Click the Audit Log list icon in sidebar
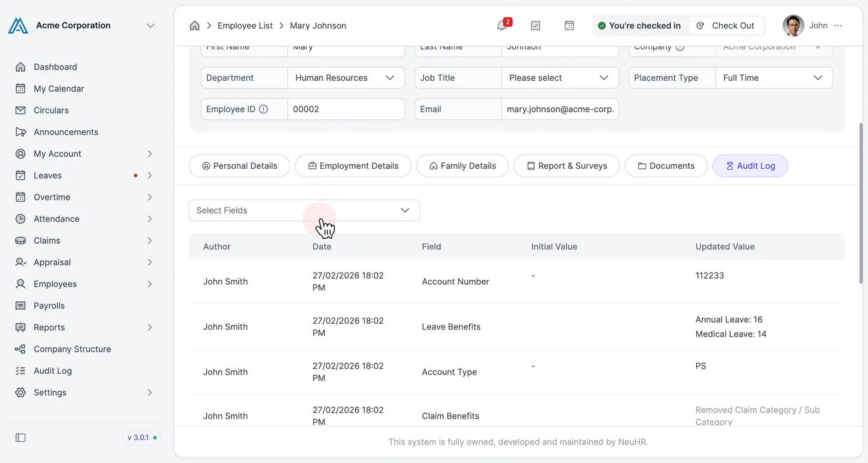Screen dimensions: 868x463 click(x=20, y=371)
